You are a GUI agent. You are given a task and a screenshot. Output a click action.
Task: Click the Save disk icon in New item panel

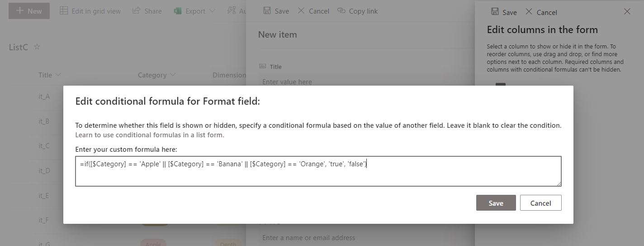pyautogui.click(x=267, y=10)
